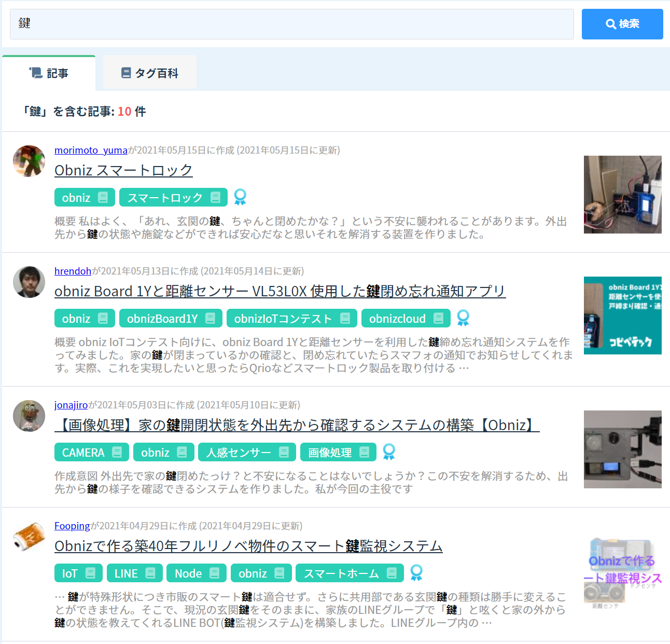Click the book icon in スマートホーム tag
Screen dimensions: 670x644
(392, 573)
